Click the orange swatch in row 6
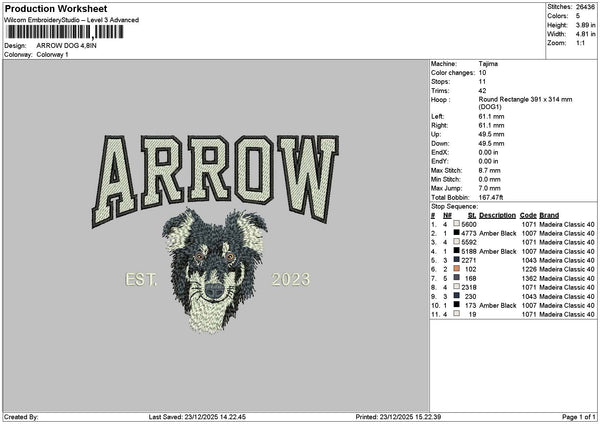This screenshot has width=600, height=424. [x=457, y=269]
